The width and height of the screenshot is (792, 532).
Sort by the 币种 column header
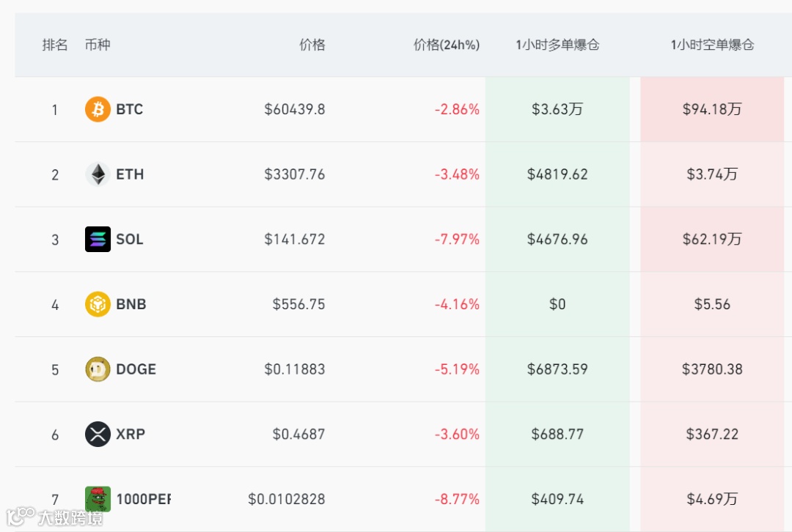(98, 45)
